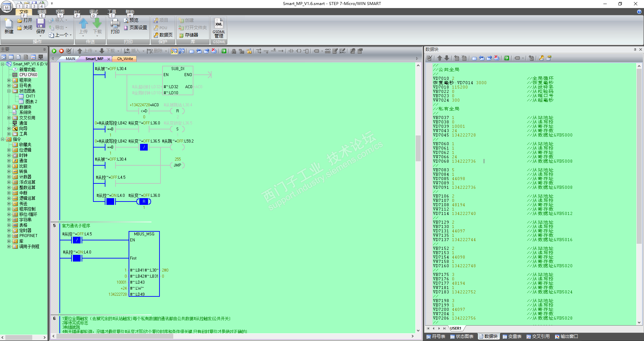Compile the program with the checkmark icon
Image resolution: width=644 pixels, height=341 pixels.
tap(69, 51)
